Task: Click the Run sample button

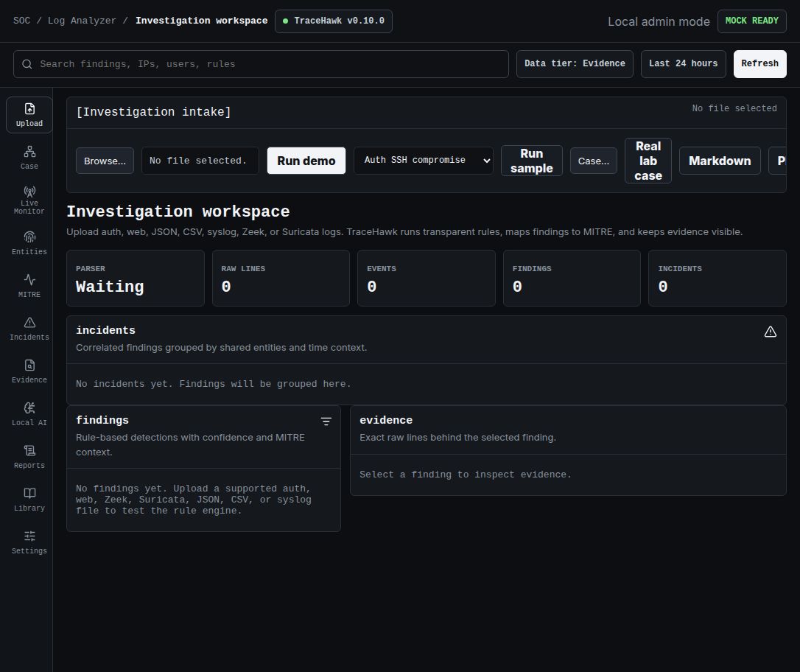Action: (x=532, y=161)
